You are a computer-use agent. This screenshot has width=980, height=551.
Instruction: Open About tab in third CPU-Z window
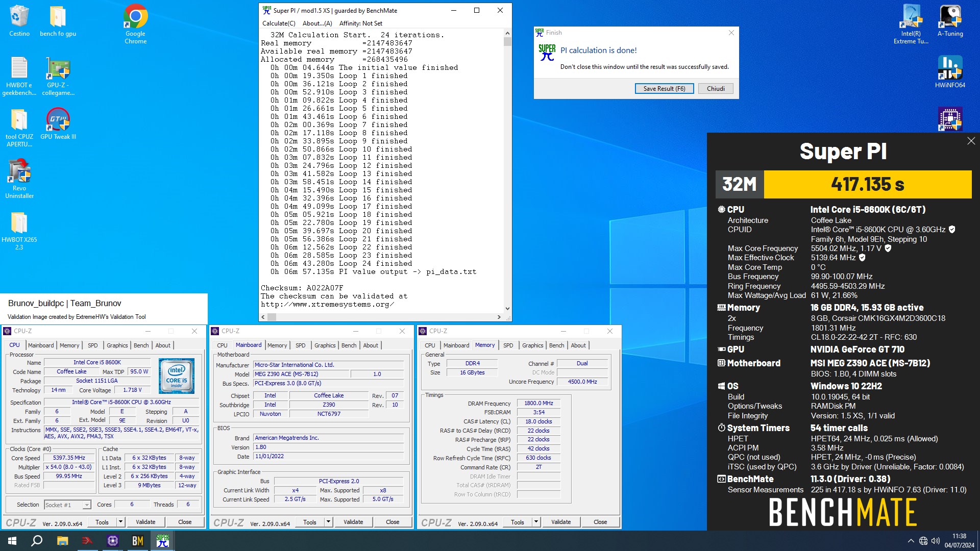(578, 345)
